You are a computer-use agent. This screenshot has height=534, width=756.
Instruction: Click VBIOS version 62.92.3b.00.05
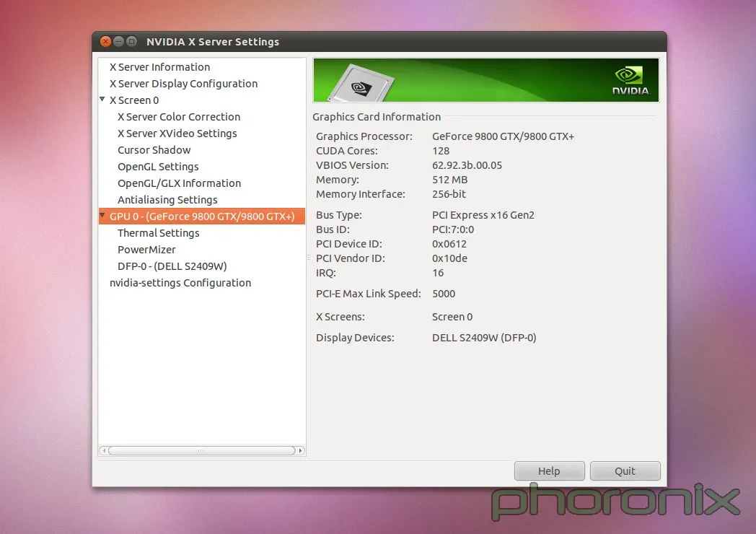click(467, 165)
